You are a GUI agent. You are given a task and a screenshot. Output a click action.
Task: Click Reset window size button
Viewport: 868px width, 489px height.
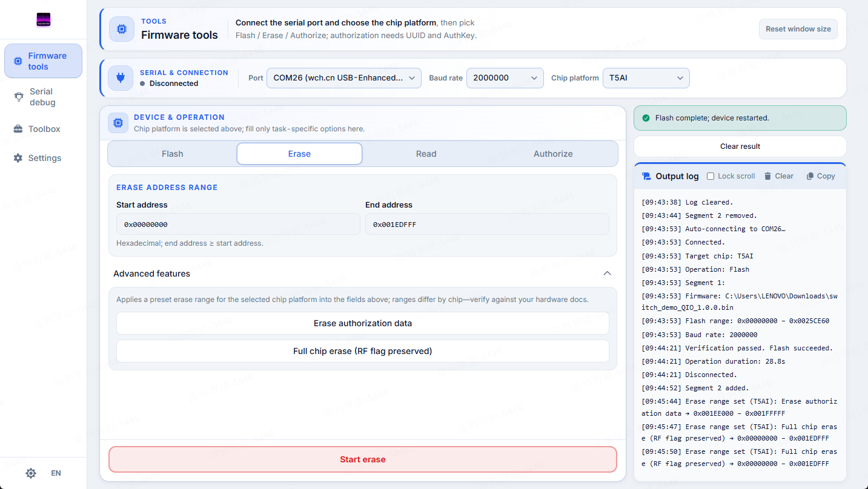tap(798, 29)
